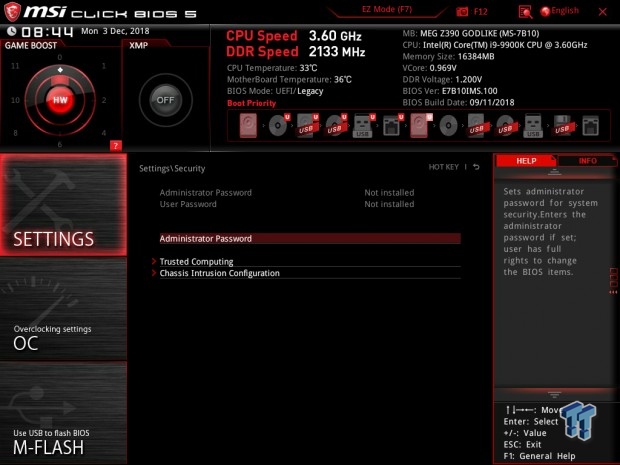Screen dimensions: 620x465
Task: Select the UEFI USB hard disk boot icon with U badge
Action: pyautogui.click(x=307, y=126)
